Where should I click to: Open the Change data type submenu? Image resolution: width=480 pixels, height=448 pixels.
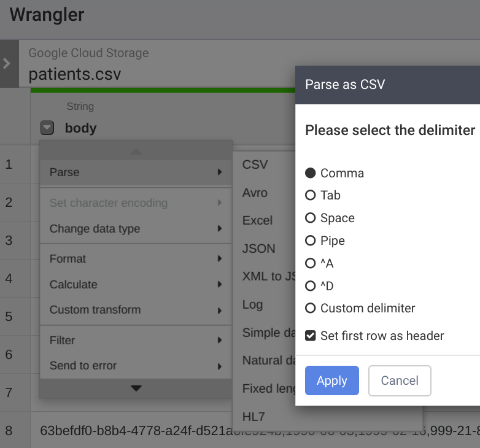(135, 229)
